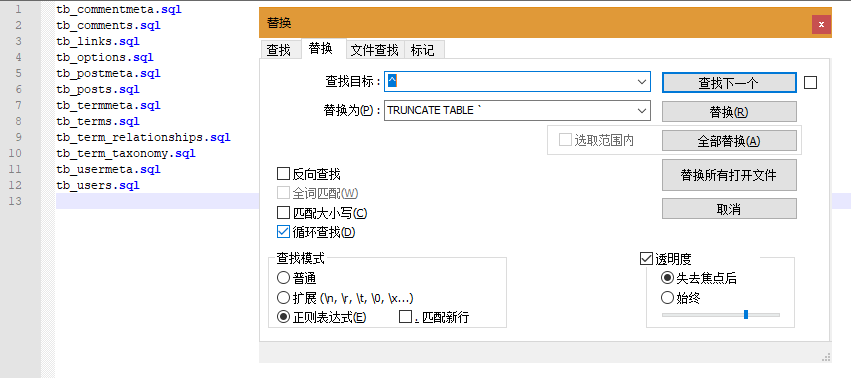
Task: Switch to the 标记 tab
Action: pyautogui.click(x=422, y=50)
